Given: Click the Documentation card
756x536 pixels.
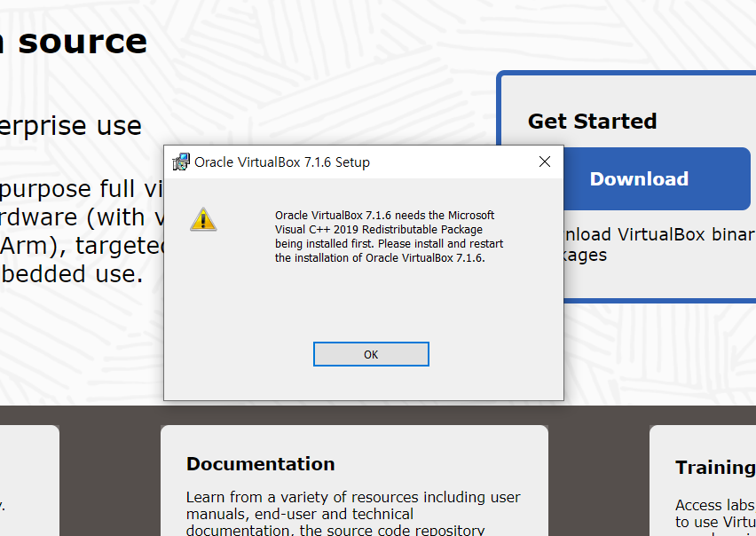Looking at the screenshot, I should point(354,479).
